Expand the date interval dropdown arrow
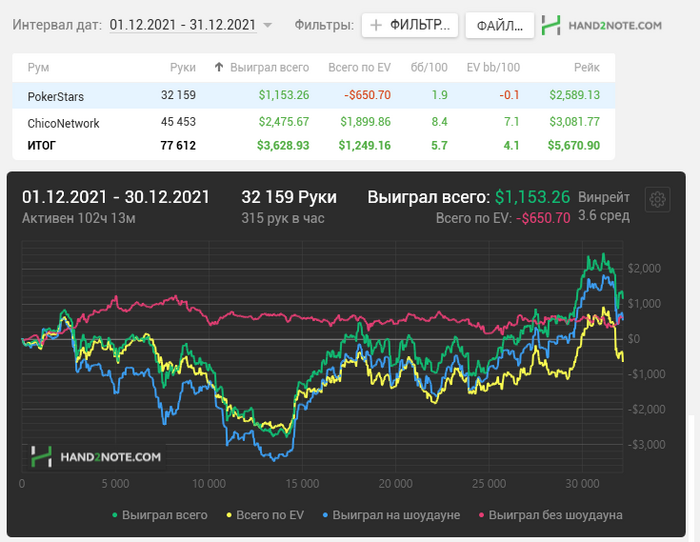The height and width of the screenshot is (542, 700). (x=267, y=25)
